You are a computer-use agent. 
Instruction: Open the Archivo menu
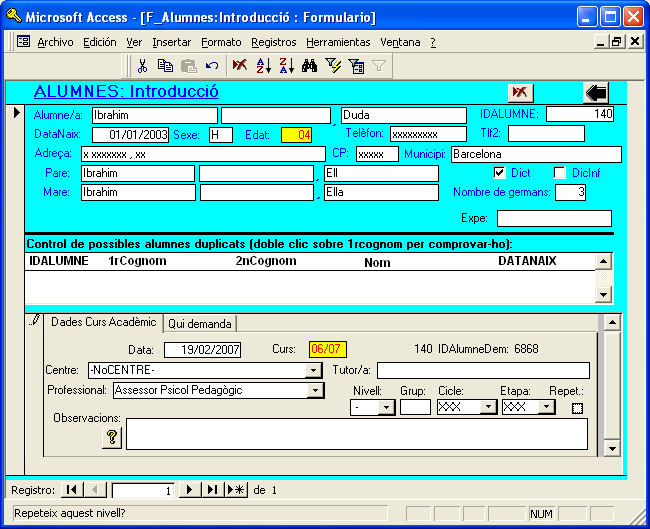click(55, 42)
